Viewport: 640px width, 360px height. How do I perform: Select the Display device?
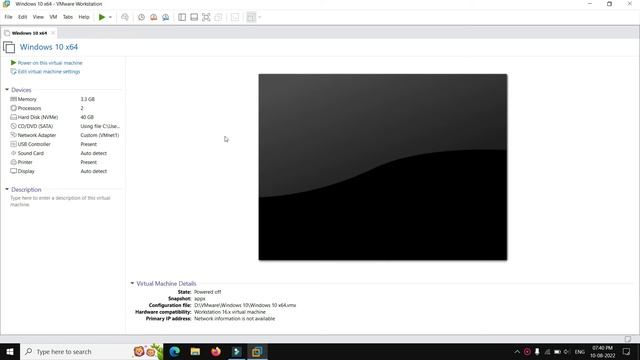point(64,171)
